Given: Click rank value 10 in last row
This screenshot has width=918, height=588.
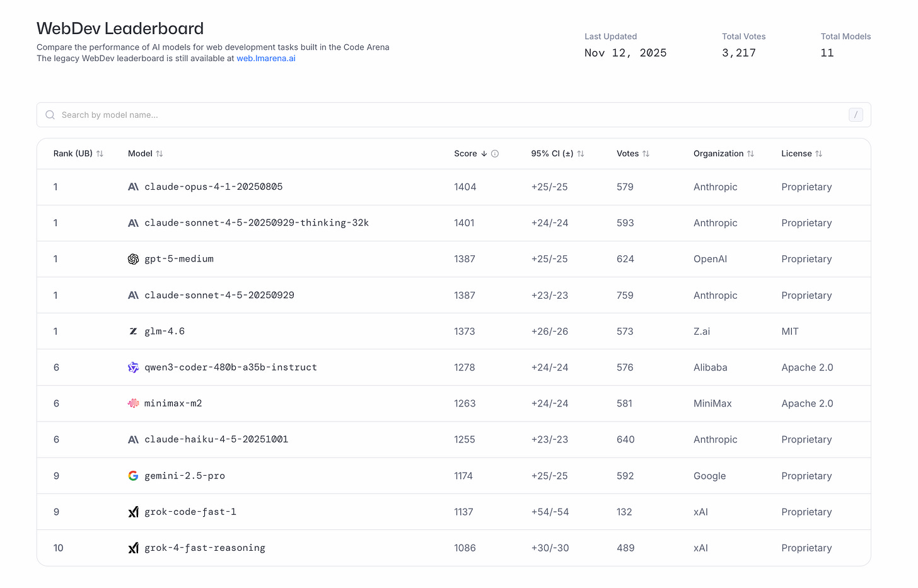Looking at the screenshot, I should tap(58, 548).
